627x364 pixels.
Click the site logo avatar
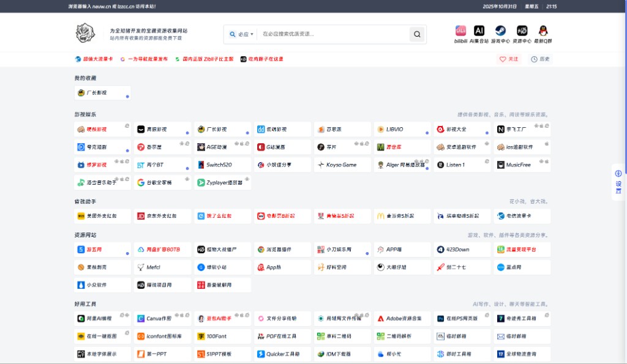tap(85, 33)
